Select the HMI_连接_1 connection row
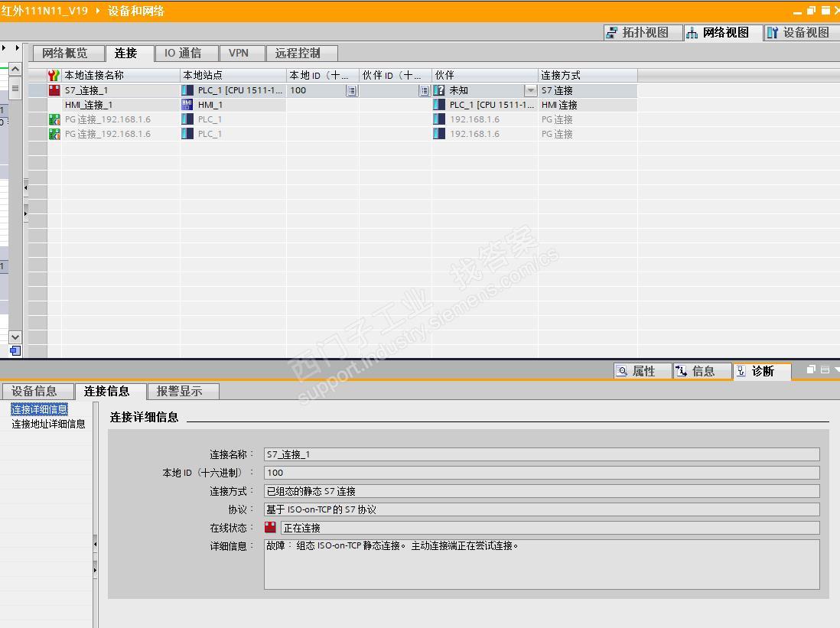840x628 pixels. click(x=121, y=105)
